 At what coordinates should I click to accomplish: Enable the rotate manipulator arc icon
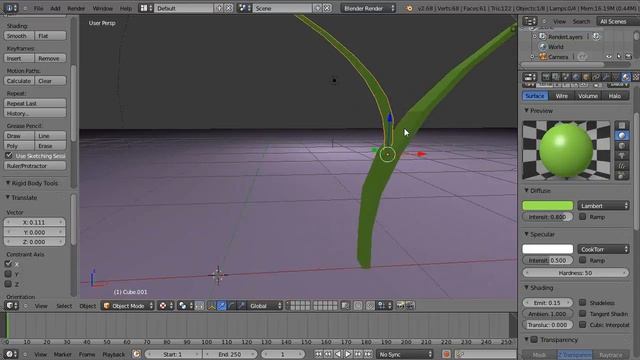click(231, 306)
